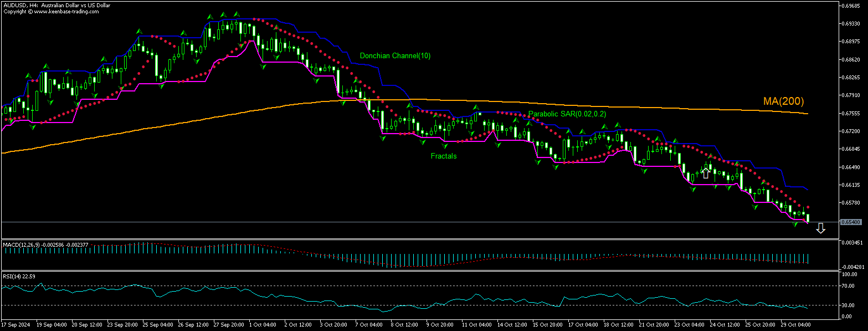868x331 pixels.
Task: Click the Fractals text label on the chart
Action: click(x=443, y=156)
